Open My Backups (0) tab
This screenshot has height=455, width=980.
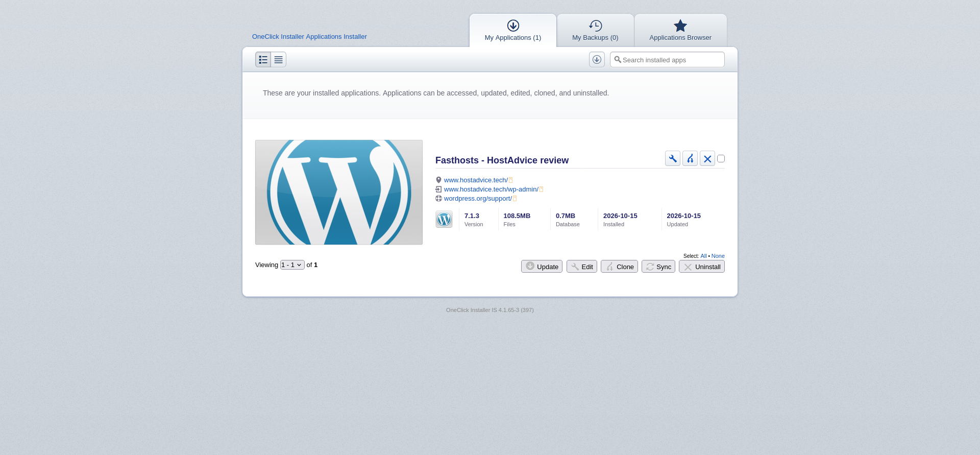click(595, 31)
